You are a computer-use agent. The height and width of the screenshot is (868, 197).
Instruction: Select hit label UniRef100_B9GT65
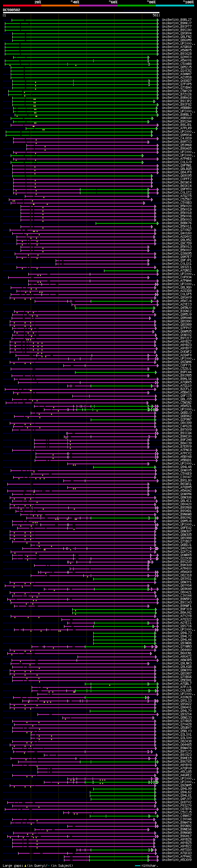(176, 761)
